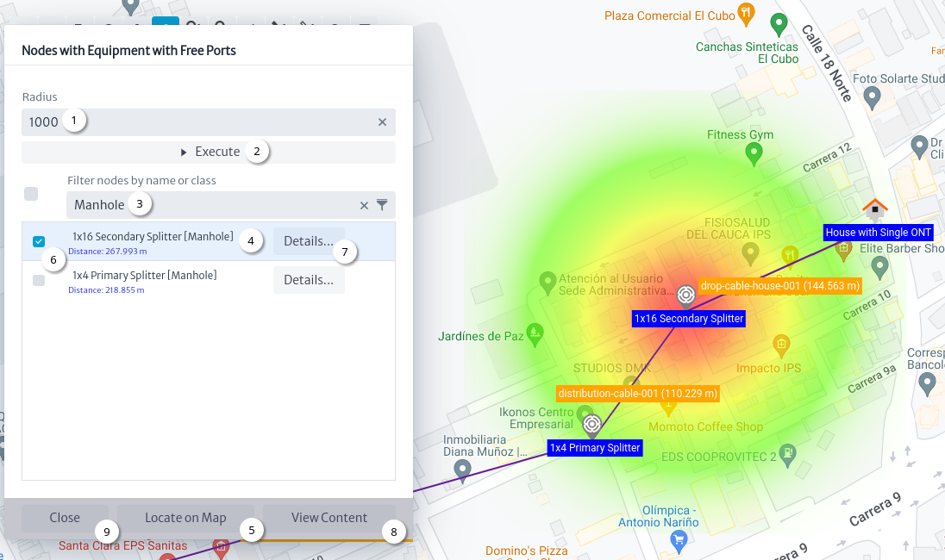Check the 1x4 Primary Splitter checkbox
This screenshot has height=560, width=945.
39,281
